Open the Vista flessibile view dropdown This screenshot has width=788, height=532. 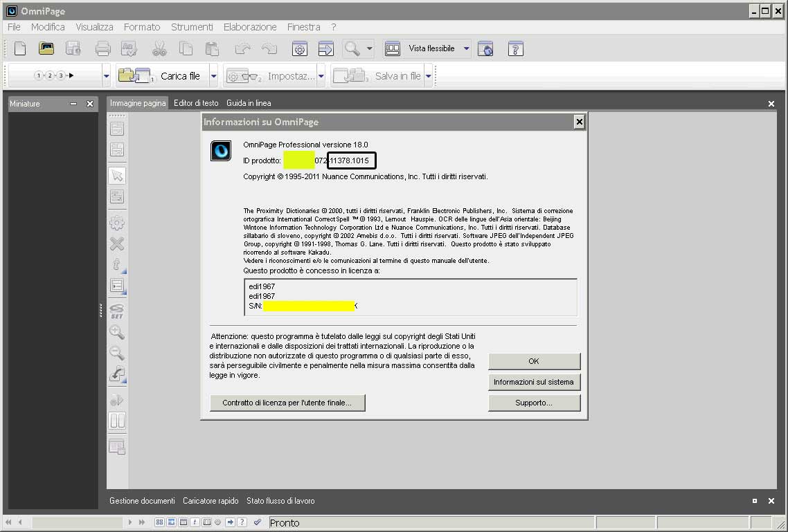(467, 48)
